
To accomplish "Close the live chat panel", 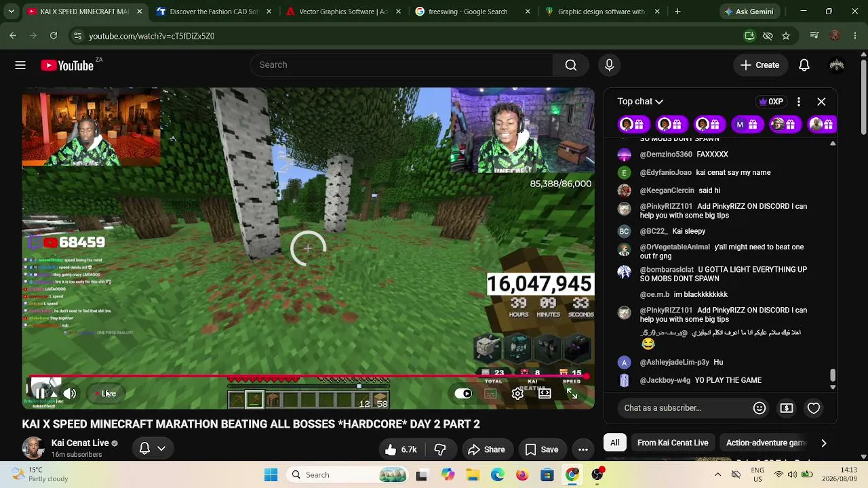I will point(821,102).
